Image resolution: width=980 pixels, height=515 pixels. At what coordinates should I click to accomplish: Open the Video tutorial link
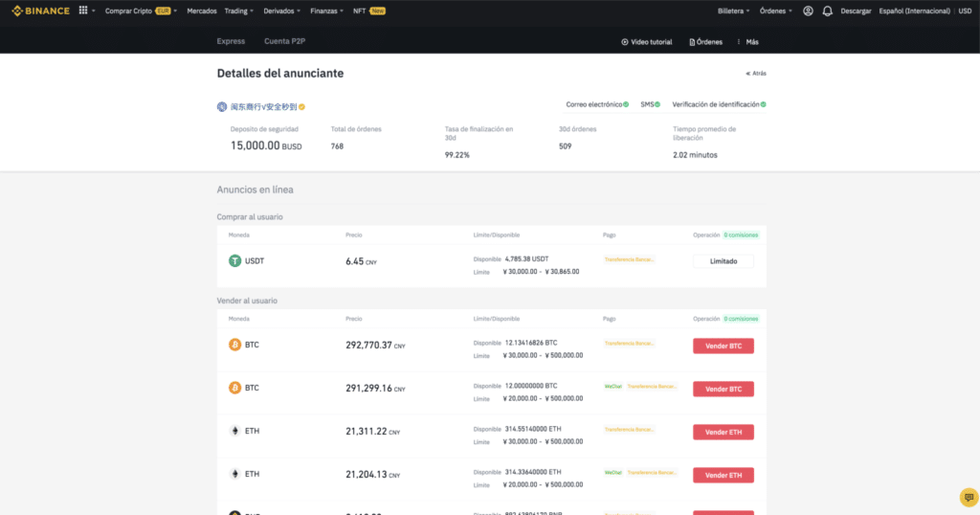[646, 42]
